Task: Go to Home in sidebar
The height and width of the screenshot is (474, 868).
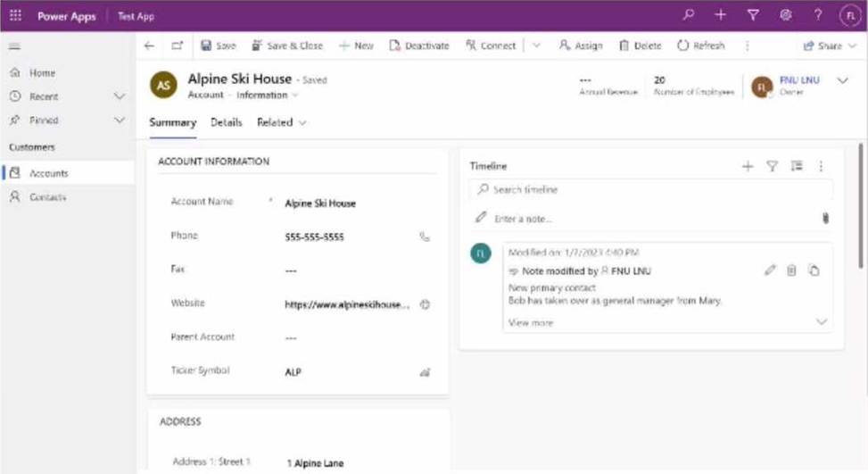Action: (42, 72)
